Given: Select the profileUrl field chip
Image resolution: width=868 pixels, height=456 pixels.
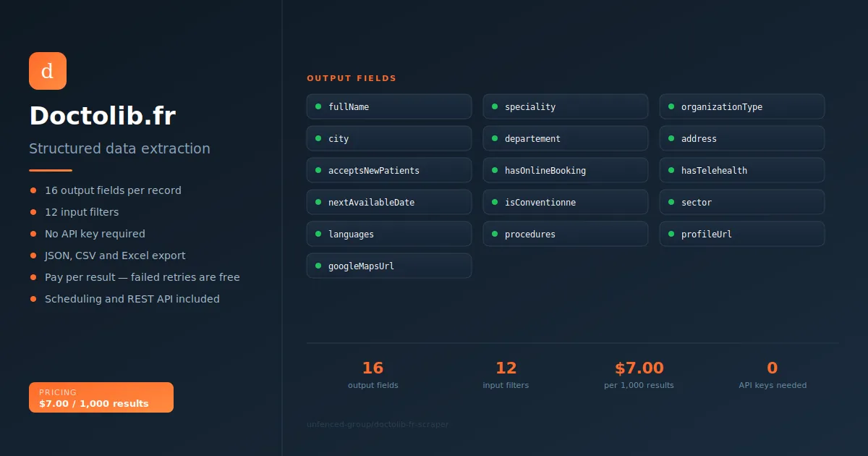Looking at the screenshot, I should pos(742,234).
